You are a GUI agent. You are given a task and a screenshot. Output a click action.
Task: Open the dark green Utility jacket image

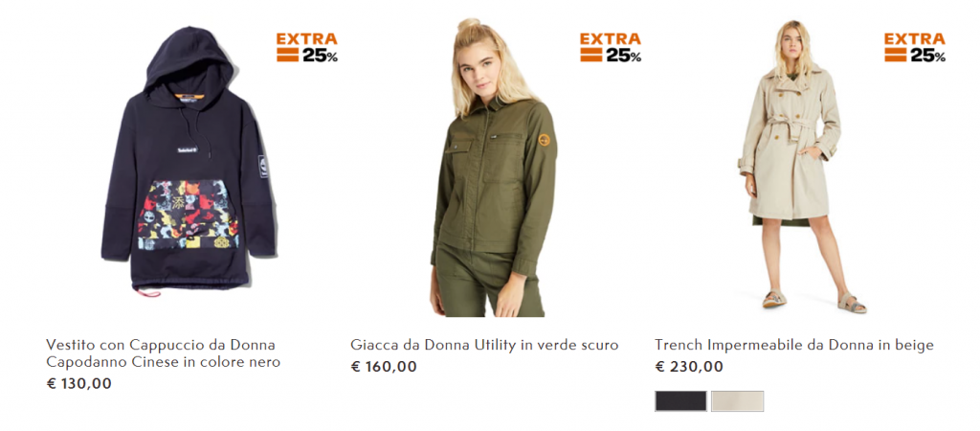[494, 168]
